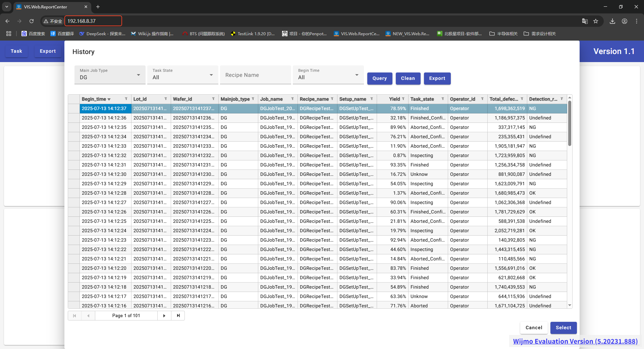Open the browser downloads icon
This screenshot has height=349, width=644.
tap(612, 21)
